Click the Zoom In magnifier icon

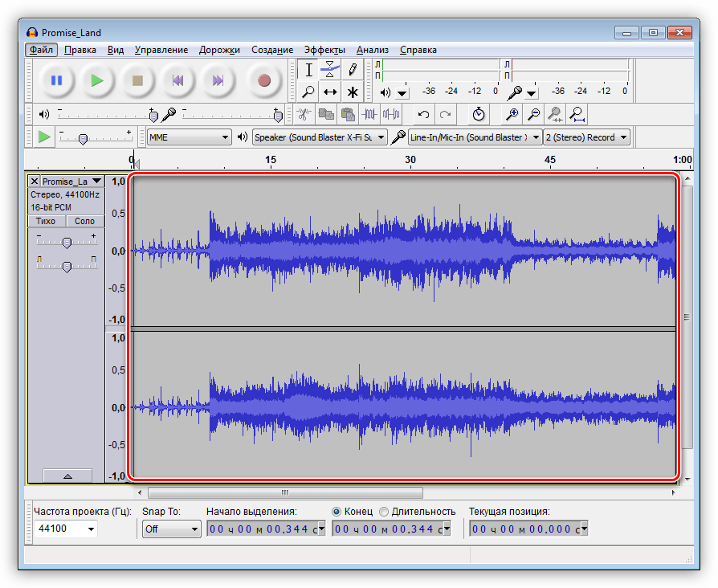click(x=512, y=114)
